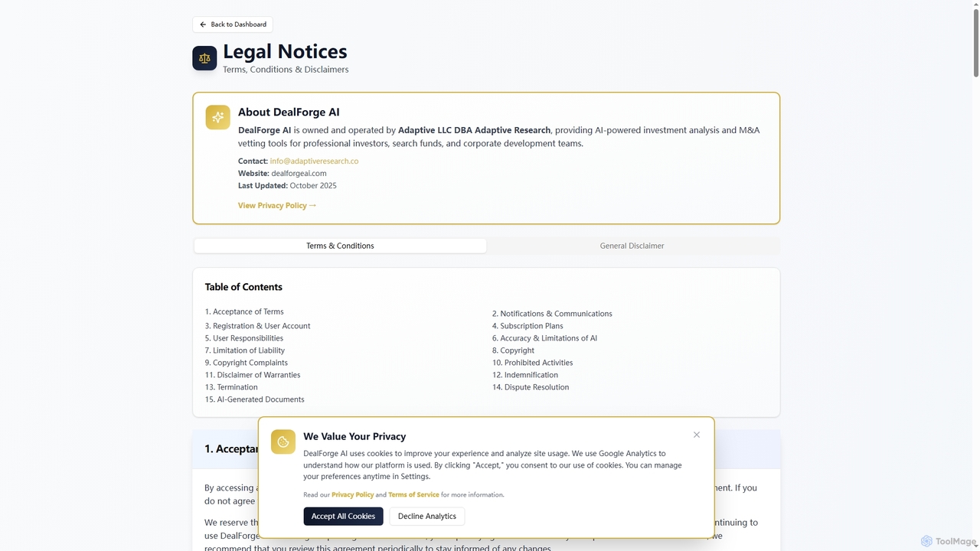Jump to 3. Registration & User Account
The width and height of the screenshot is (980, 551).
(257, 326)
